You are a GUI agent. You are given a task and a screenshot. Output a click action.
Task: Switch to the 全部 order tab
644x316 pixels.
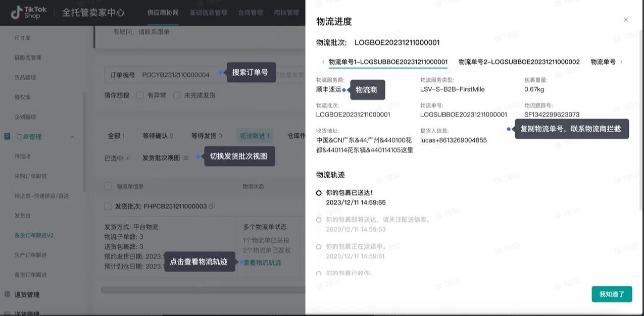coord(116,136)
